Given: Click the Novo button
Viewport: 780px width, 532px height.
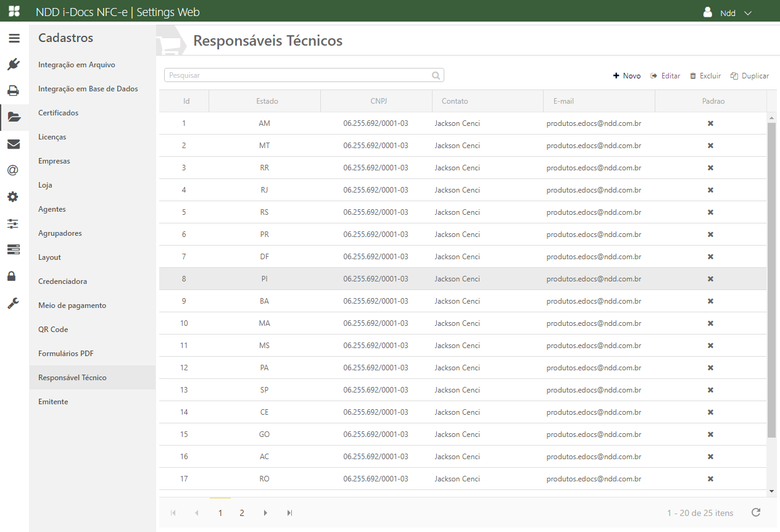Looking at the screenshot, I should tap(626, 76).
